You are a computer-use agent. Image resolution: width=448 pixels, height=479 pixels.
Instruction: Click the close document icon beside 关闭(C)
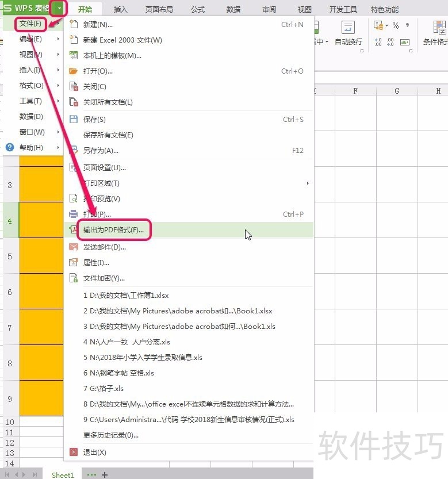pyautogui.click(x=74, y=86)
